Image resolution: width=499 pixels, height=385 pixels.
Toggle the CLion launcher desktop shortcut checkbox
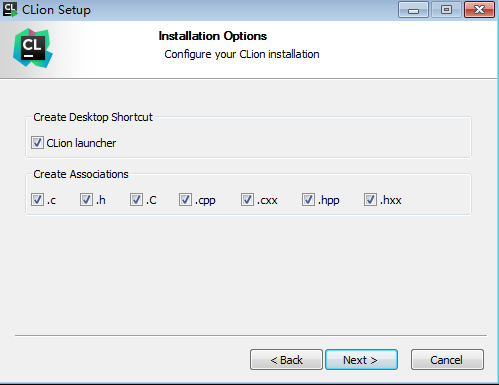coord(37,143)
